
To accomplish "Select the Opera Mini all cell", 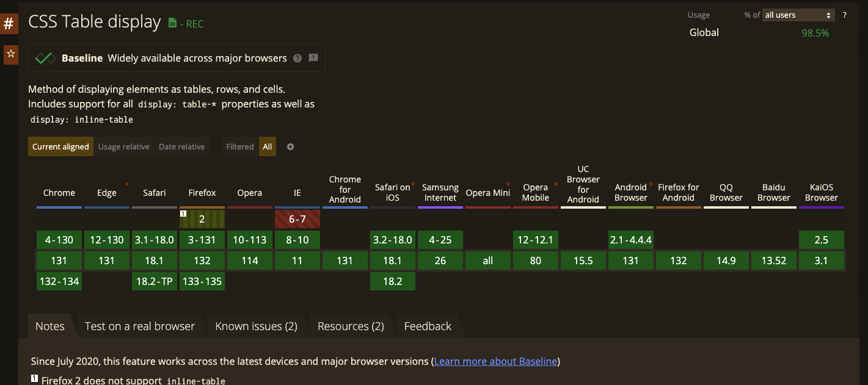I will (488, 261).
